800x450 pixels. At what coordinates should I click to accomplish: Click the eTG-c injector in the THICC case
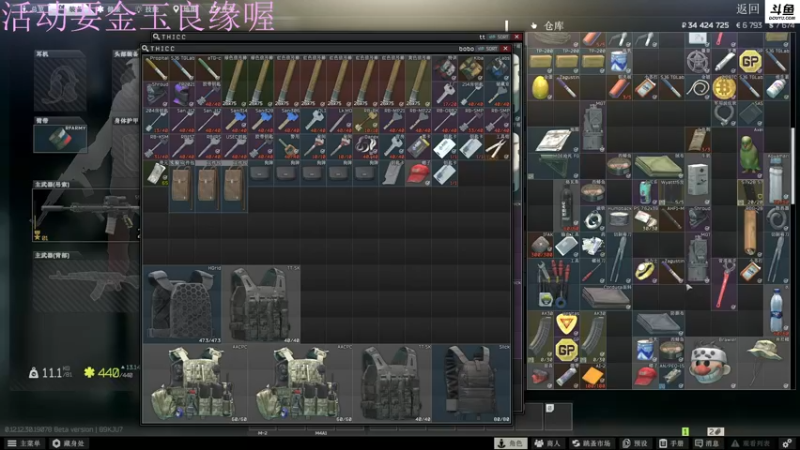[209, 68]
